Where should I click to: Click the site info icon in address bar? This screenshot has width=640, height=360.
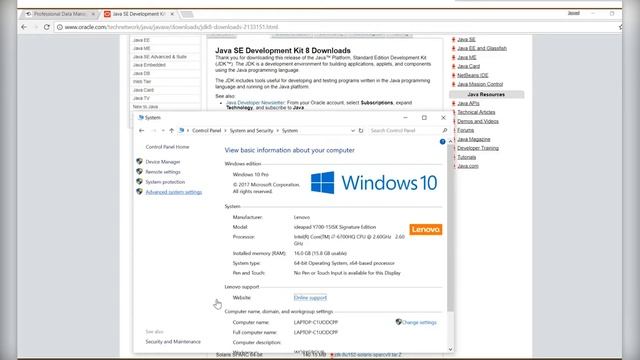point(60,27)
